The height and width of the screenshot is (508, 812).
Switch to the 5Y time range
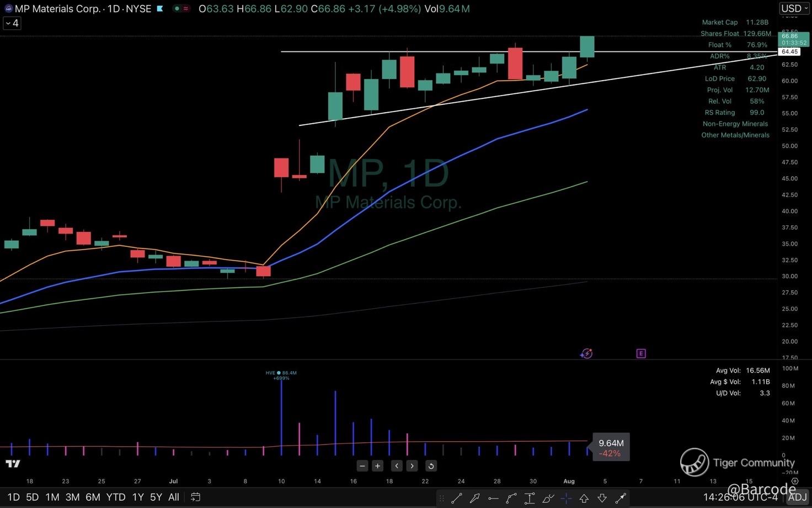pyautogui.click(x=156, y=497)
